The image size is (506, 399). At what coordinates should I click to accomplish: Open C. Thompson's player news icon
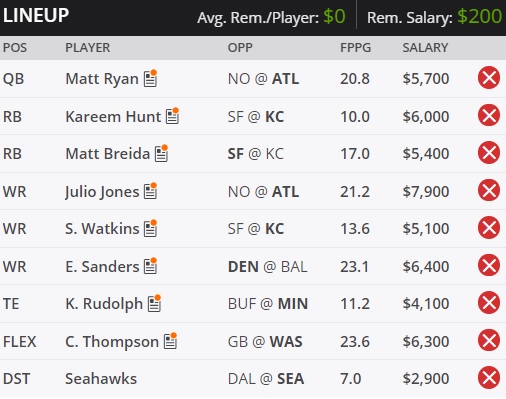click(170, 341)
